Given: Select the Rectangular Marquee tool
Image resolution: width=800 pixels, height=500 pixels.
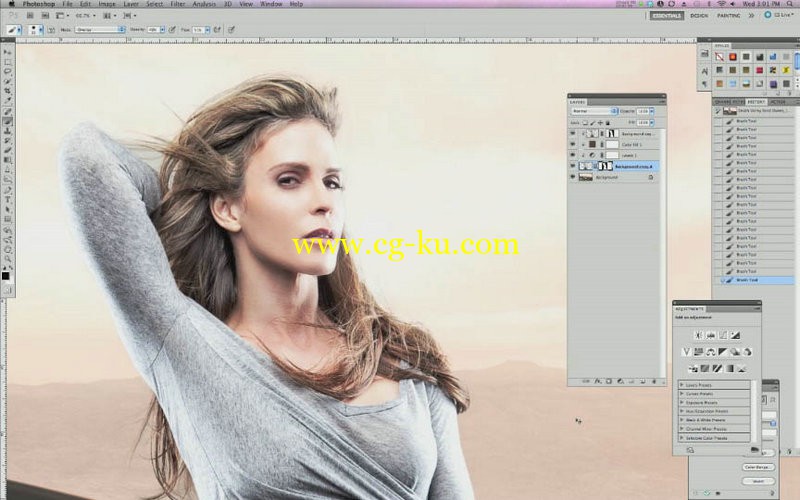Looking at the screenshot, I should click(x=7, y=62).
